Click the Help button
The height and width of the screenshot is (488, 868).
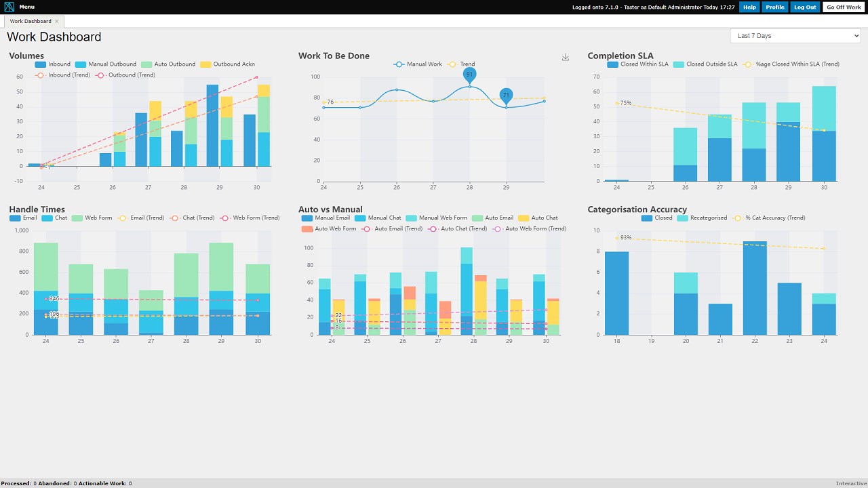point(749,7)
